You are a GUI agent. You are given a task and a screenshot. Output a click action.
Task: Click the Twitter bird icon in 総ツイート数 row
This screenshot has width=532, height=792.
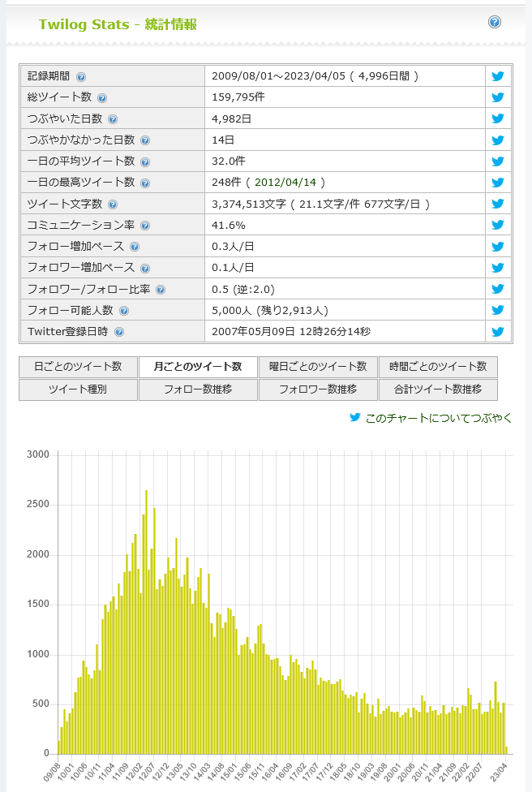click(x=498, y=97)
